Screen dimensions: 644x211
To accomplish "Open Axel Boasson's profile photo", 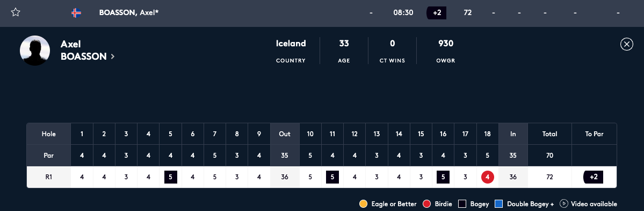I will point(35,51).
